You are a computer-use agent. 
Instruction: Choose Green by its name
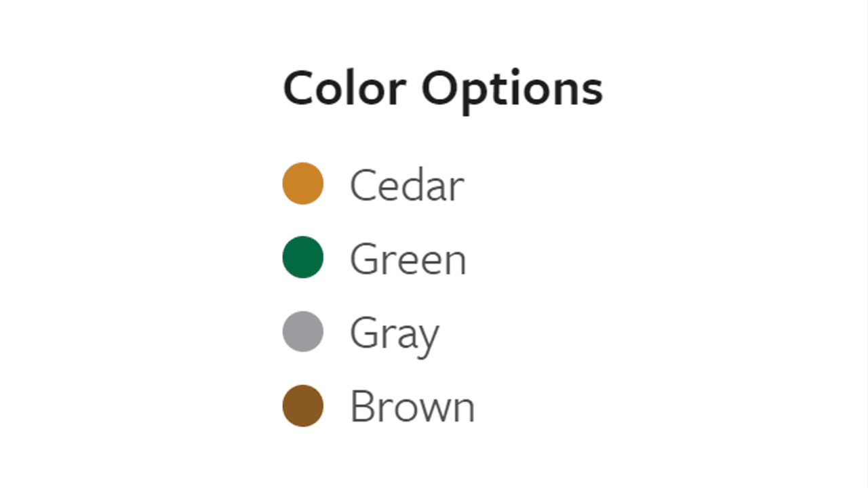tap(408, 259)
